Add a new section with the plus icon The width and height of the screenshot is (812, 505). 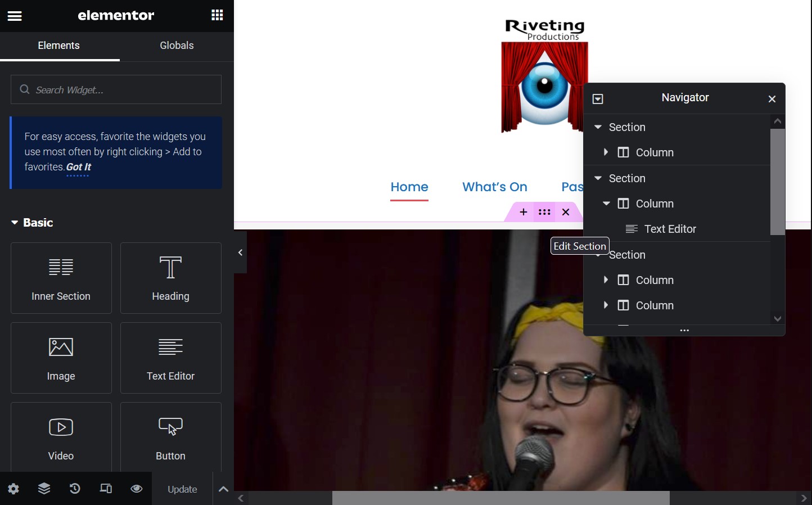pos(522,213)
